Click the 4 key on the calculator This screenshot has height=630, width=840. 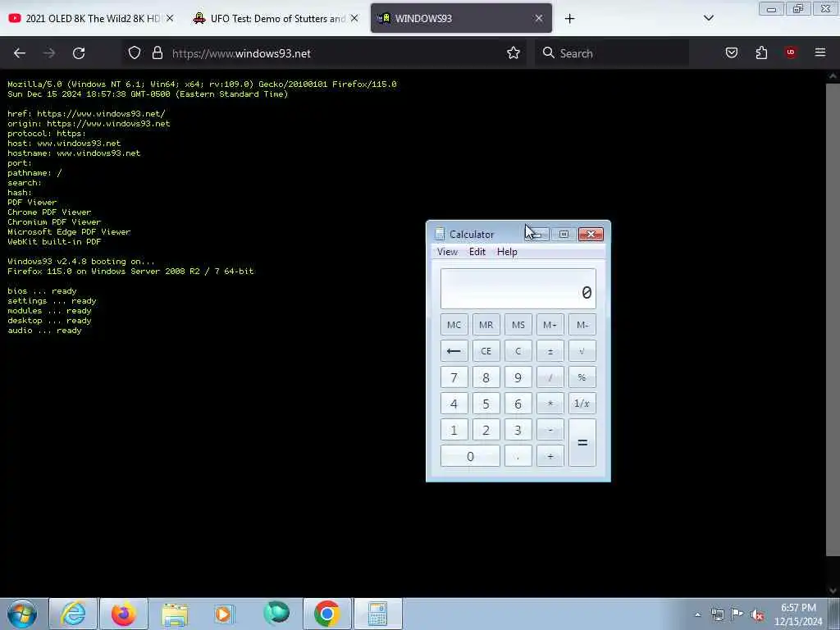(x=454, y=404)
